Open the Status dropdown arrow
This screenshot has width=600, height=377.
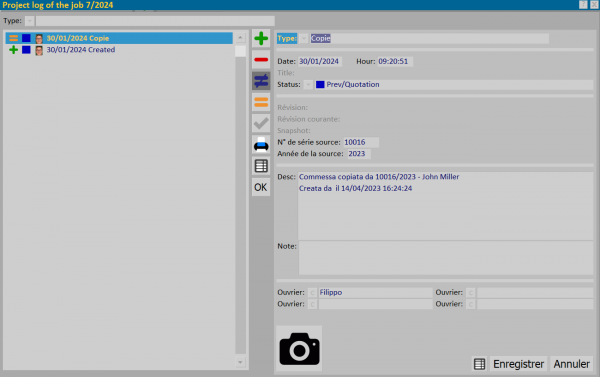308,85
